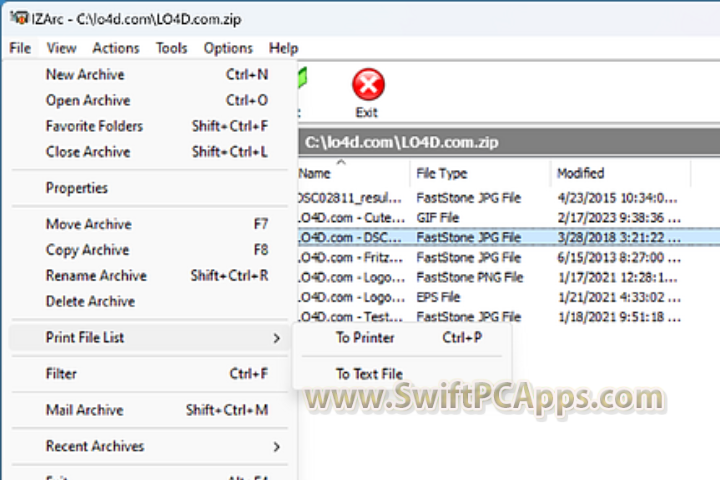Sort by the File Type column header
The height and width of the screenshot is (480, 720).
[480, 173]
